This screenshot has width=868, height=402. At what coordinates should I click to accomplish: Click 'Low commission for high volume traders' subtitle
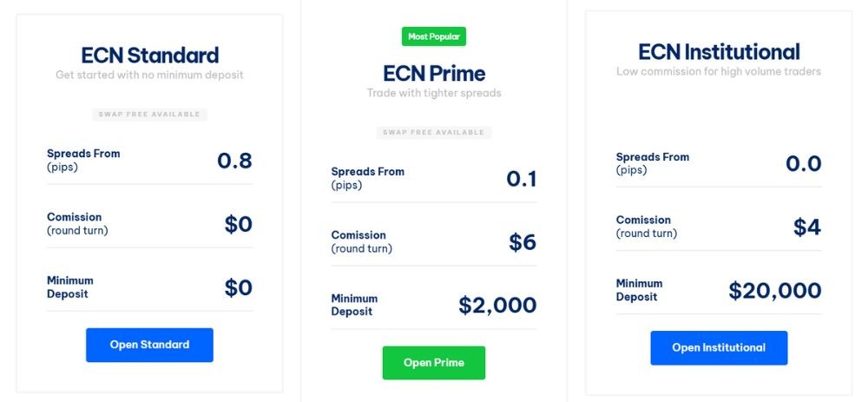(719, 72)
